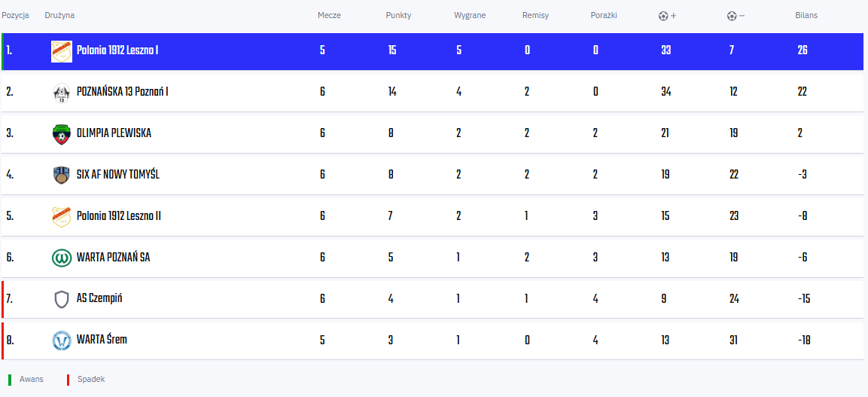Open the Polonia 1912 Leszno I team link
Screen dimensions: 868x397
point(118,50)
